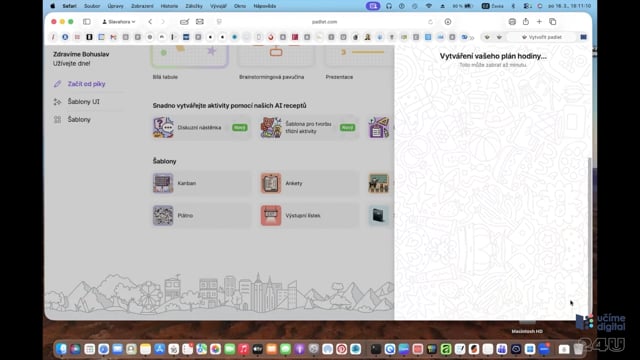Open the Trash in the dock
The height and width of the screenshot is (360, 640).
578,349
